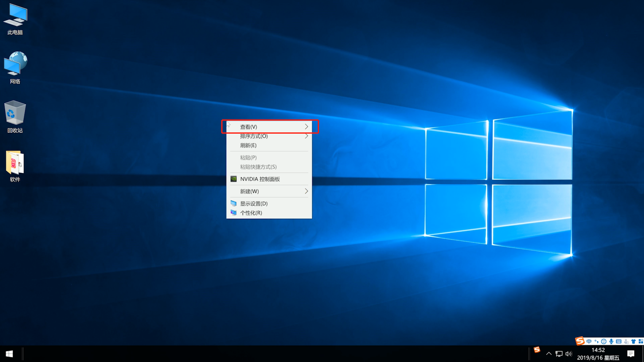Open the network status tray icon

pyautogui.click(x=559, y=354)
